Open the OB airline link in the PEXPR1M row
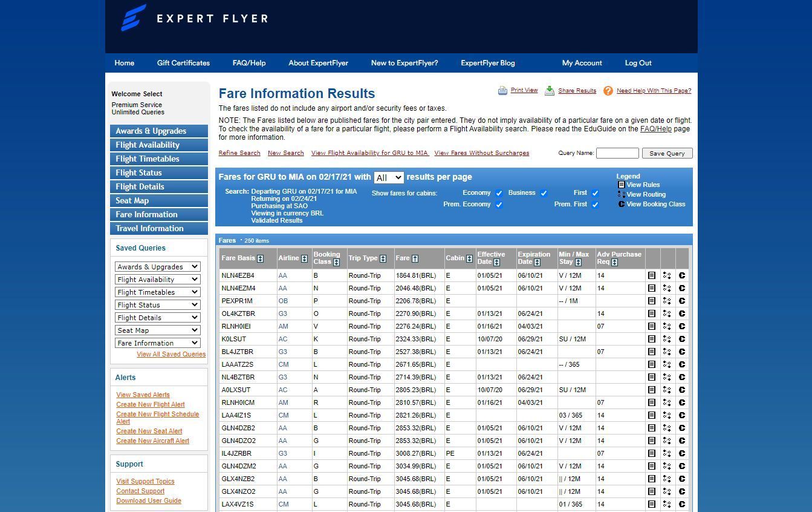The height and width of the screenshot is (512, 812). [283, 301]
